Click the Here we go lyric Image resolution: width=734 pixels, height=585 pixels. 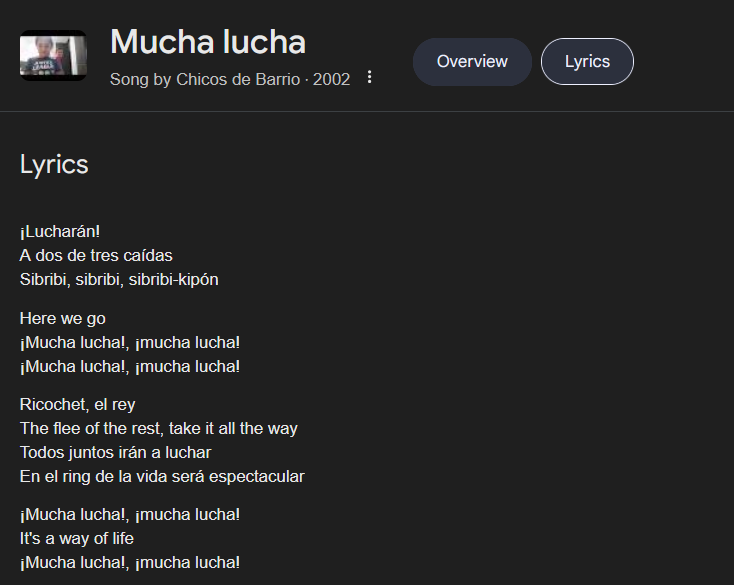[63, 319]
